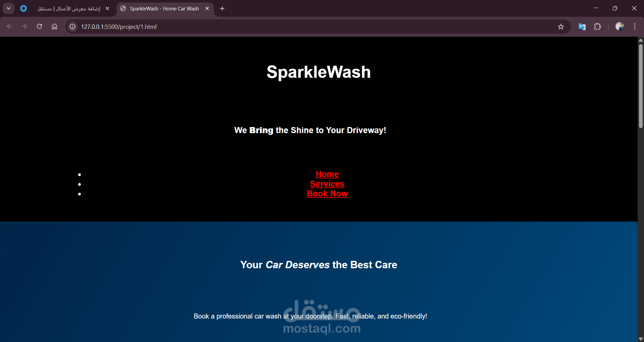Open Chrome three-dot menu

point(635,26)
